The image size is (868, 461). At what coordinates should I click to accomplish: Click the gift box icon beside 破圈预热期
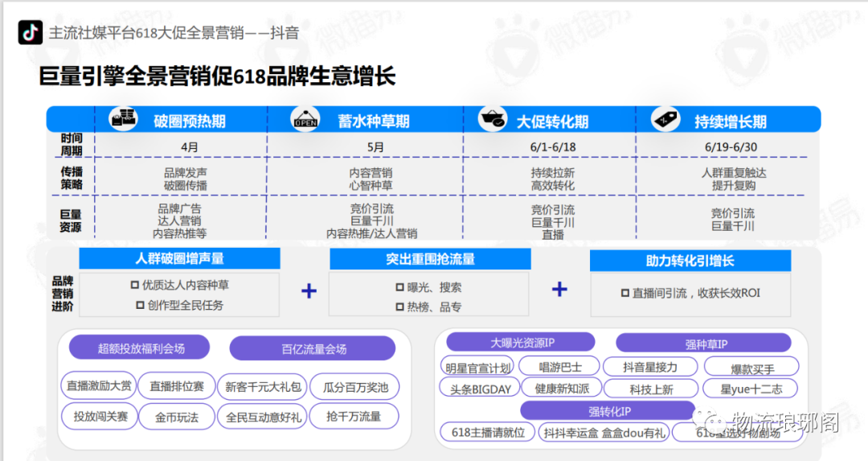(x=123, y=118)
